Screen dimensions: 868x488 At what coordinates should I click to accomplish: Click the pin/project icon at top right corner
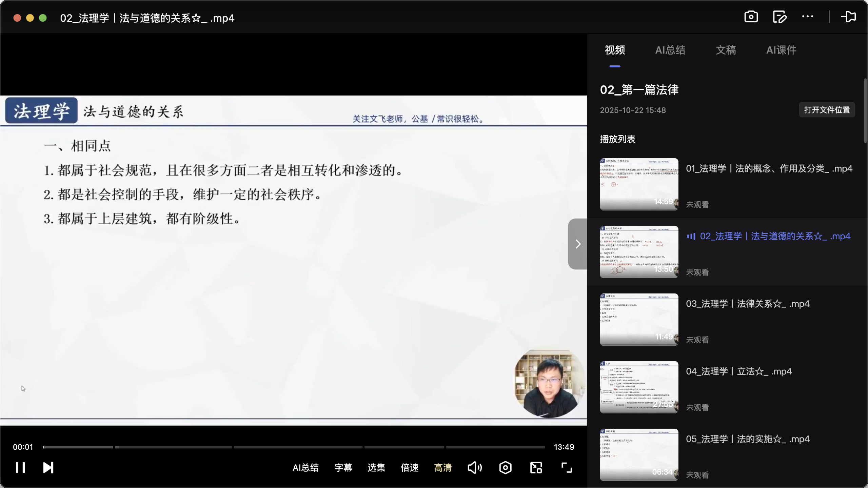(x=848, y=17)
